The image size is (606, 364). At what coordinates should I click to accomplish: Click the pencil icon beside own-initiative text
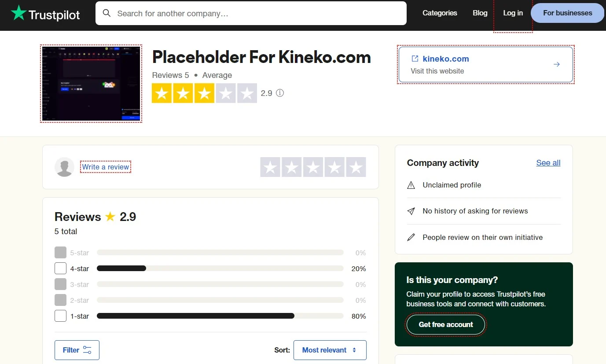click(411, 237)
